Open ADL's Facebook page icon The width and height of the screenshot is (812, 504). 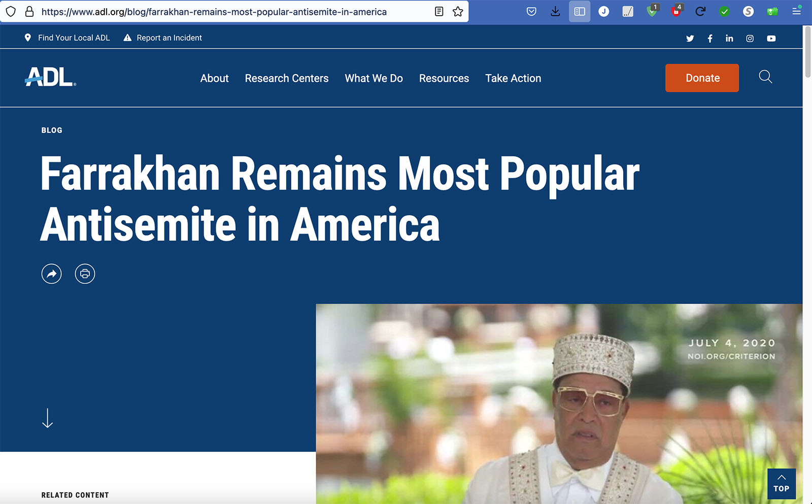[710, 39]
